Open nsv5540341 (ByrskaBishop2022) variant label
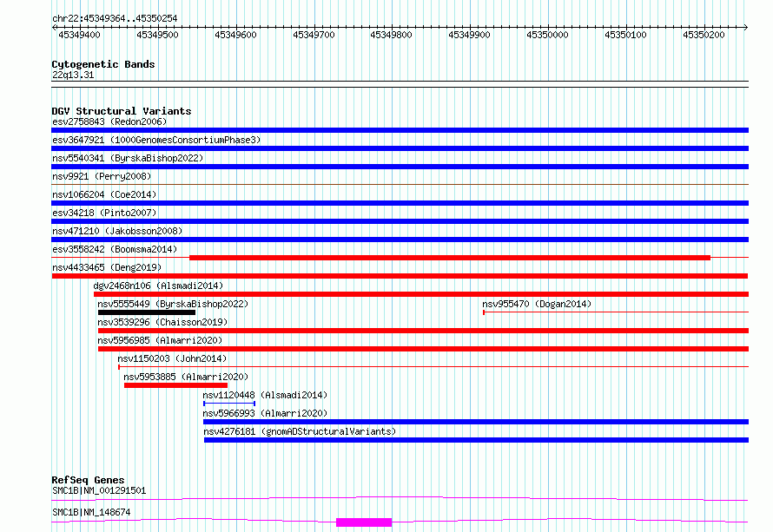The height and width of the screenshot is (532, 773). coord(128,158)
